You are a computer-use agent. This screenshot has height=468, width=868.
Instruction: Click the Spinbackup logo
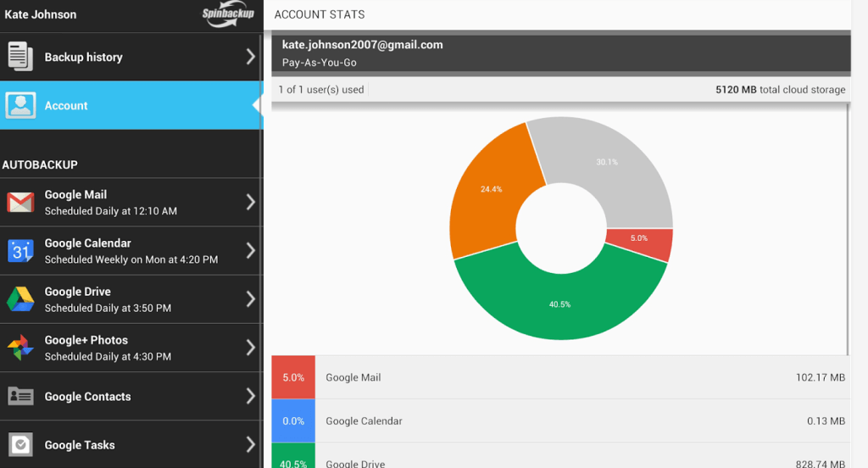pyautogui.click(x=227, y=15)
